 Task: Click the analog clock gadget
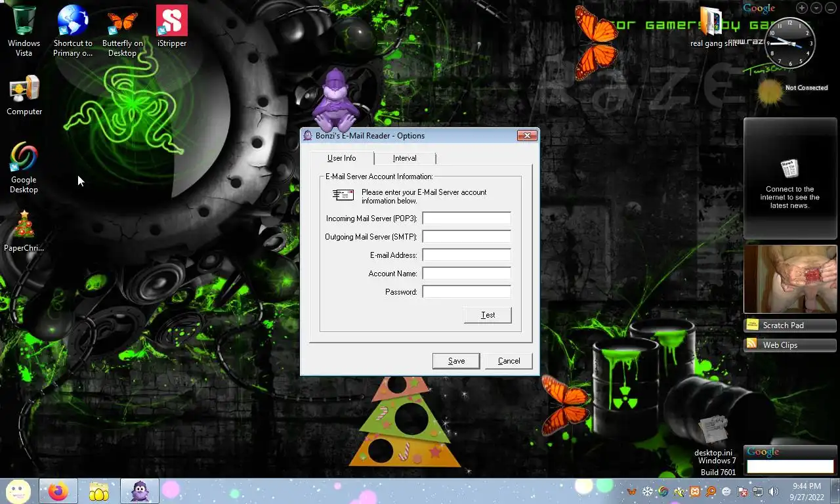(791, 44)
